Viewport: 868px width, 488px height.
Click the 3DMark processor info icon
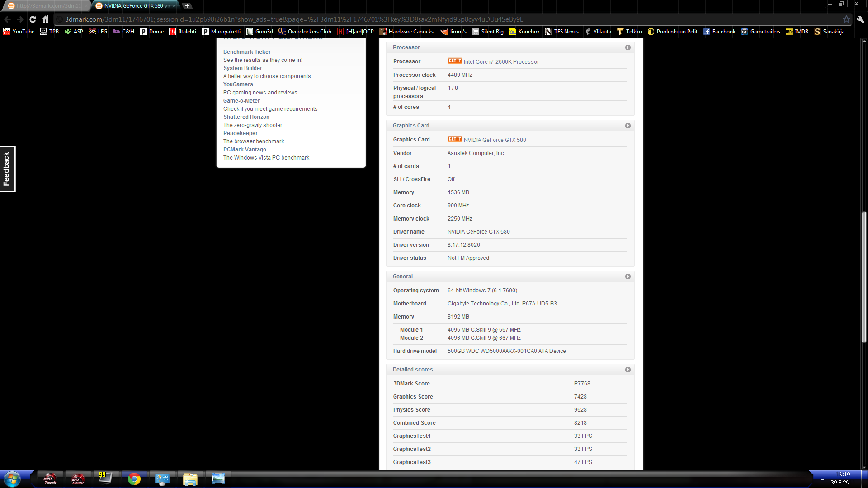[628, 47]
